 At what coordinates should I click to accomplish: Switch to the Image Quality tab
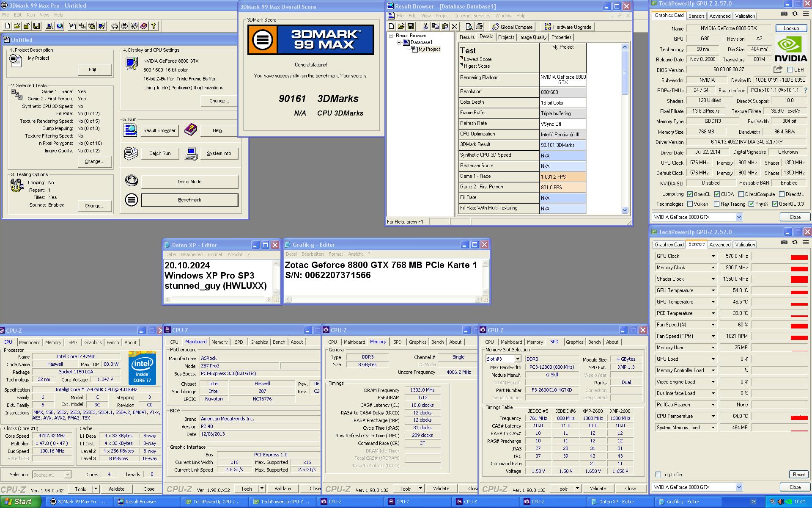532,37
